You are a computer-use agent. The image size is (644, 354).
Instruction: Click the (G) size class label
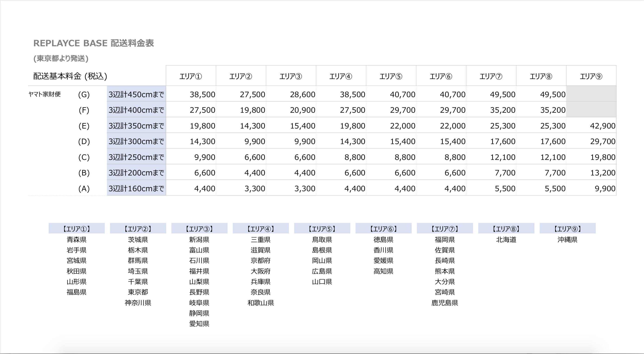click(x=84, y=94)
